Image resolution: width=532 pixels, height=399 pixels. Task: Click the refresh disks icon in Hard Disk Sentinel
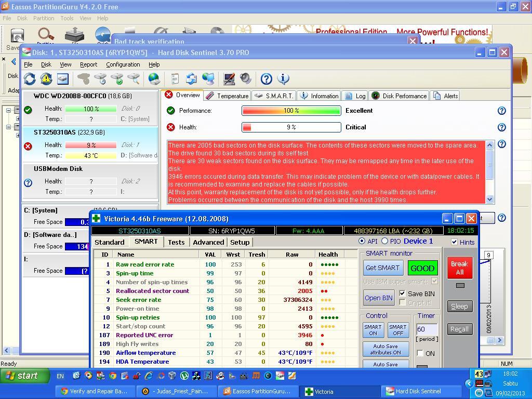coord(30,79)
